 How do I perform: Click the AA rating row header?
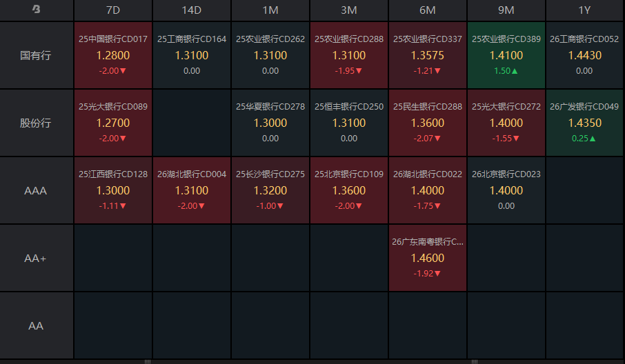[36, 326]
